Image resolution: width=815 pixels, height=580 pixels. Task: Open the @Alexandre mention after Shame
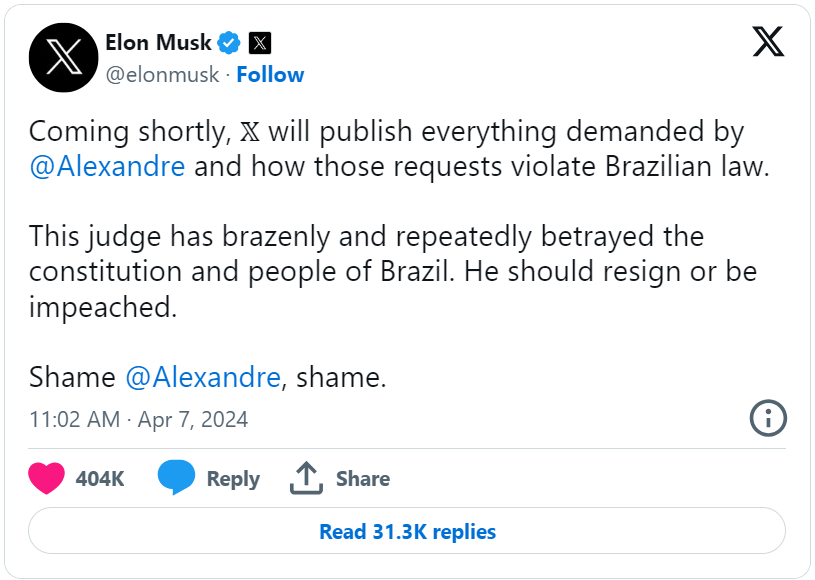[203, 377]
